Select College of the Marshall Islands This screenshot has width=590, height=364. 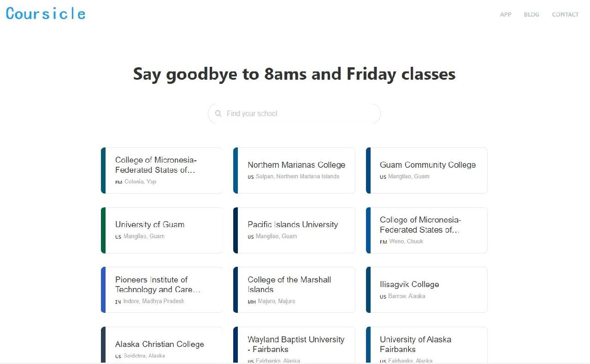(x=294, y=290)
